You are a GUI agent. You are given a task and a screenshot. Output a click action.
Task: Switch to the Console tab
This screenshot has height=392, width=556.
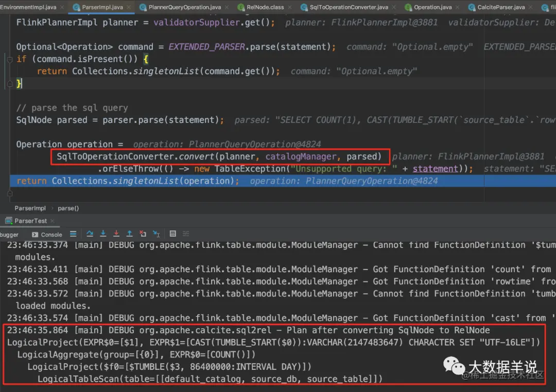[47, 235]
